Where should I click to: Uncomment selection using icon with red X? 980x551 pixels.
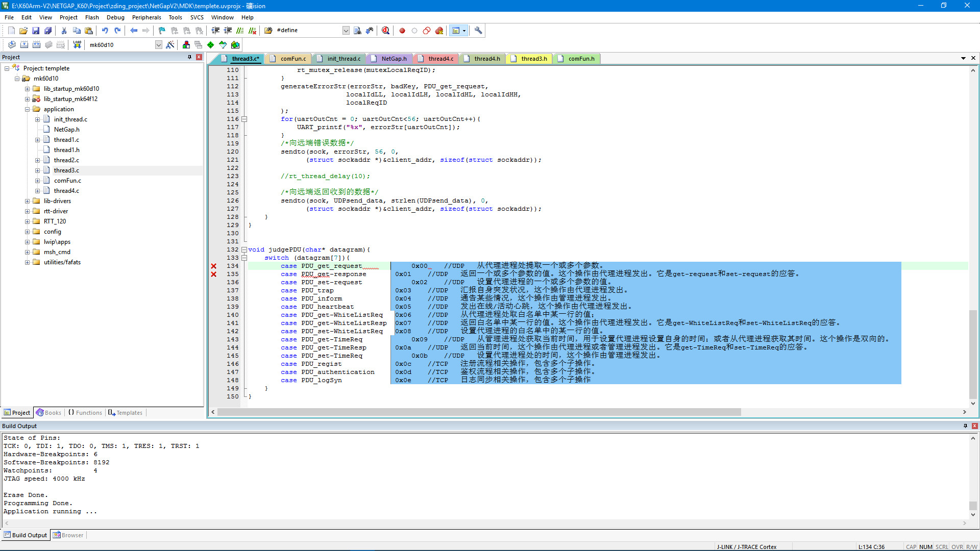coord(252,31)
